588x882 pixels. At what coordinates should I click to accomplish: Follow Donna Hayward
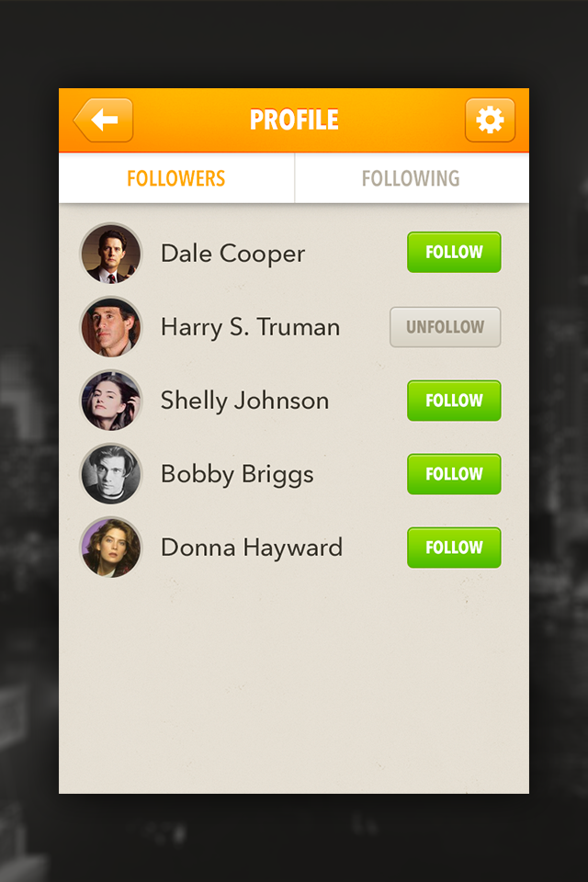[454, 548]
